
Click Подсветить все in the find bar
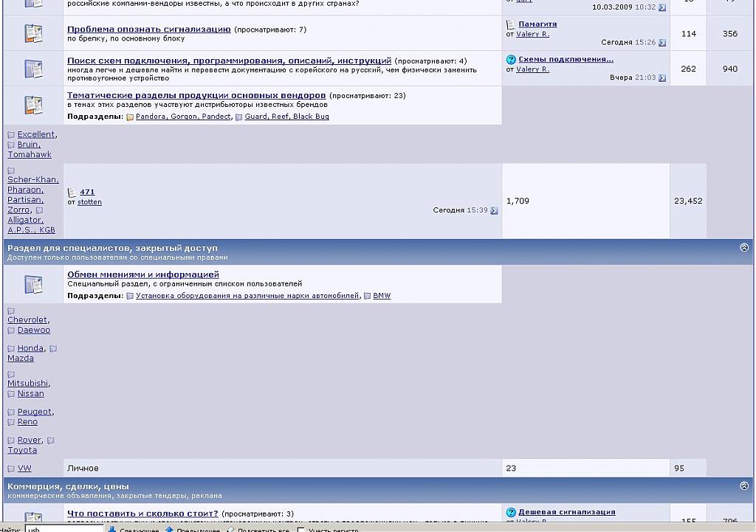coord(258,530)
